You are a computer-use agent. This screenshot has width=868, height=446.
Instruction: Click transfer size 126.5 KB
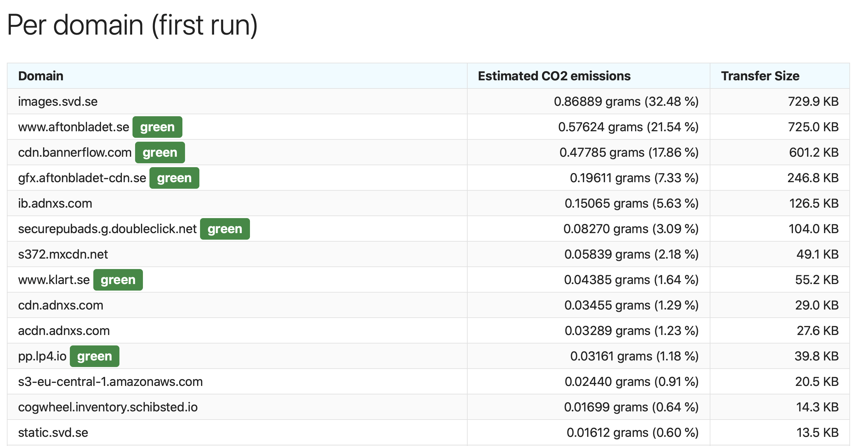pyautogui.click(x=814, y=203)
